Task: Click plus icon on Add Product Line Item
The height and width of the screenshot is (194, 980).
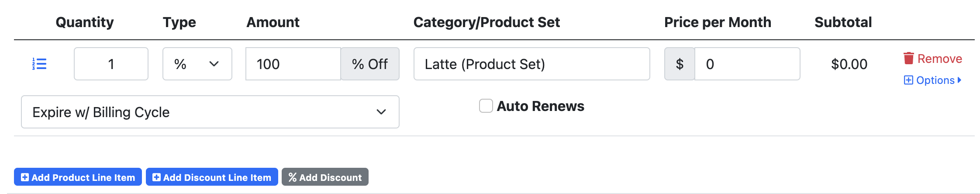Action: click(x=25, y=177)
